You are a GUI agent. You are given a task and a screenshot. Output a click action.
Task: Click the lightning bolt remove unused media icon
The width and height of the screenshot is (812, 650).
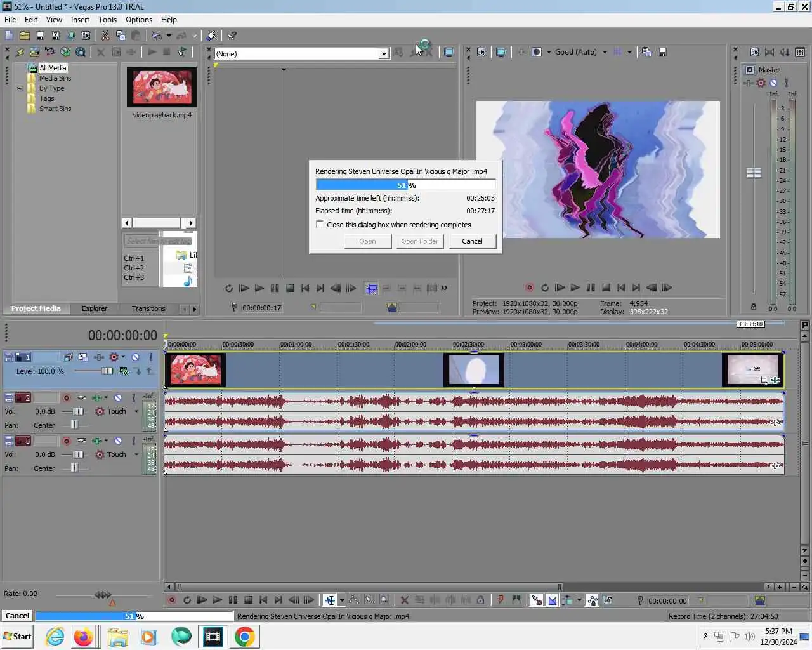point(19,52)
